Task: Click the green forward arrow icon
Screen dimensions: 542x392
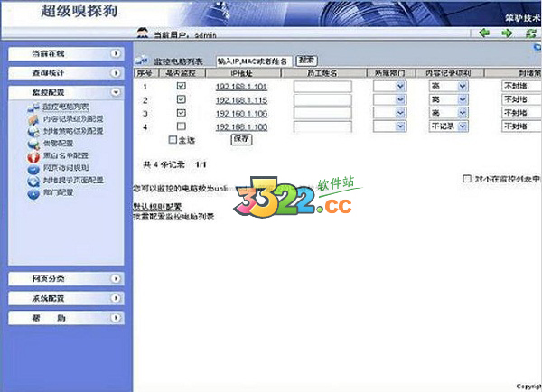Action: (506, 33)
